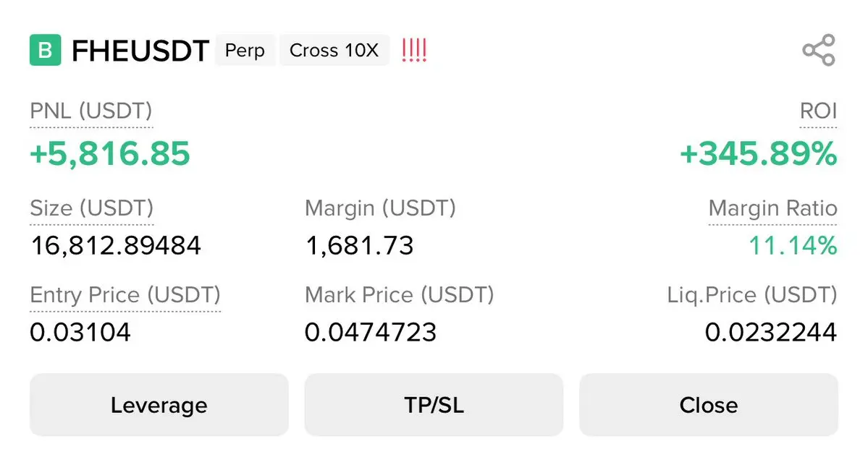Open the FHEUSDT pair title

140,51
